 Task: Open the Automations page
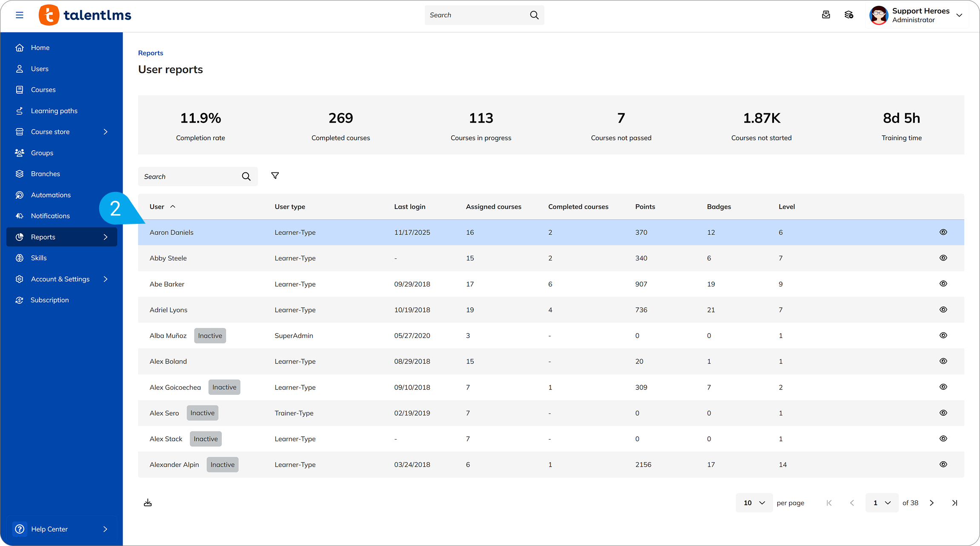(x=51, y=194)
